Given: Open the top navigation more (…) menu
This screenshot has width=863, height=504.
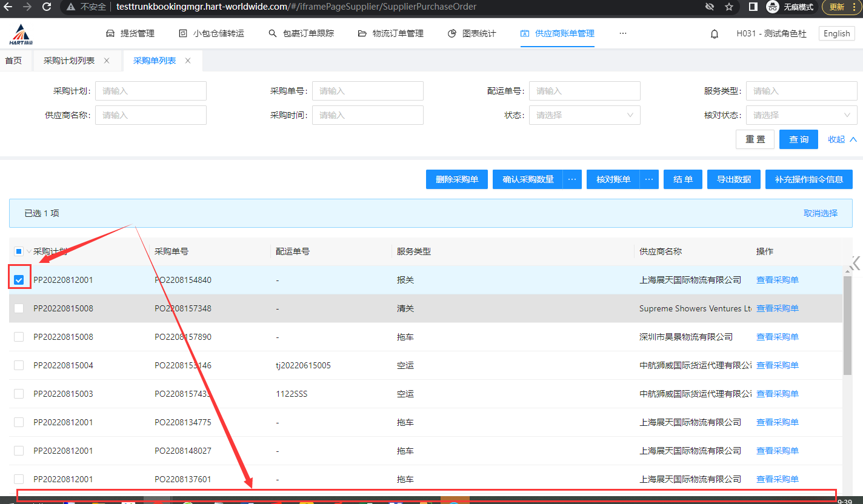Looking at the screenshot, I should point(623,33).
